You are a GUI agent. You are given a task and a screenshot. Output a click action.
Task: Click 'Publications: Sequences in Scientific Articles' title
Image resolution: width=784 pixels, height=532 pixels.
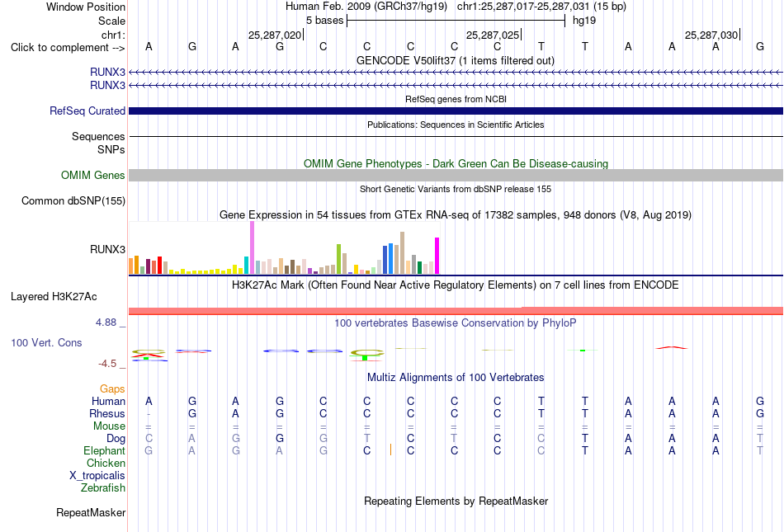[456, 125]
